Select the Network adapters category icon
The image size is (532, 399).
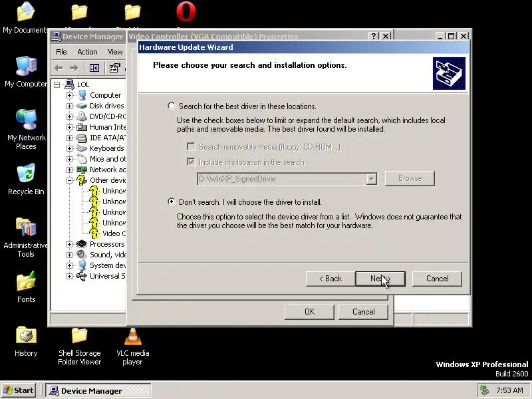click(81, 170)
